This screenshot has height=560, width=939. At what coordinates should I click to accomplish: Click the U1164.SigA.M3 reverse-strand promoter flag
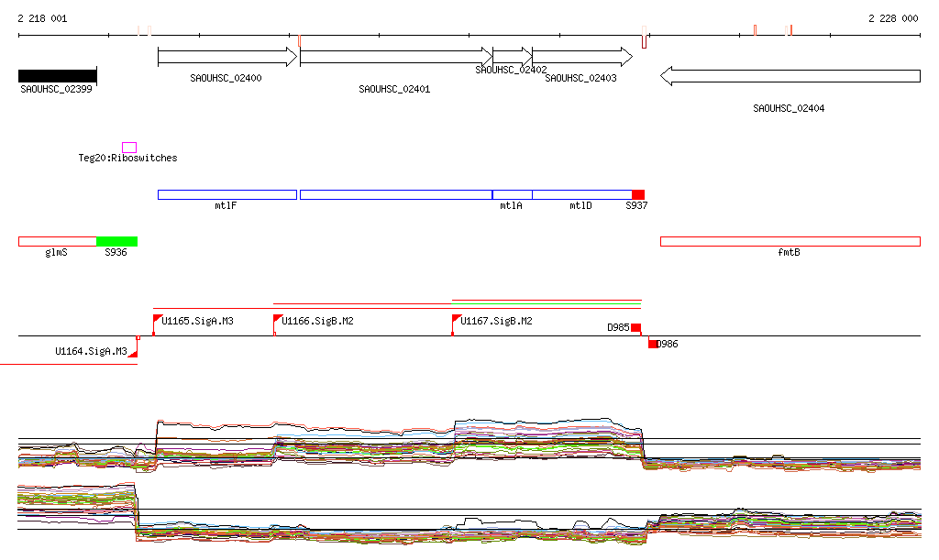(x=134, y=347)
